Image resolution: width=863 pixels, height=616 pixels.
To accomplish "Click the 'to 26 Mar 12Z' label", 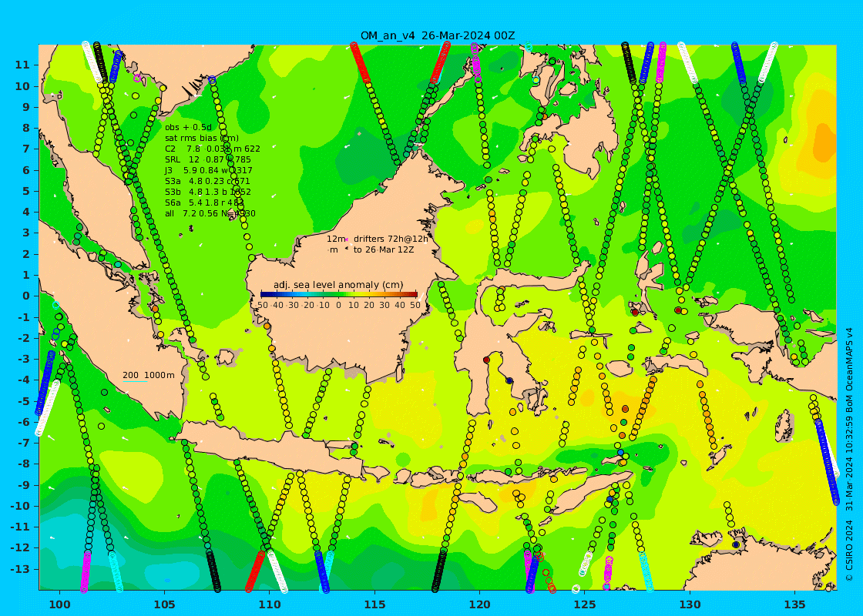I will click(384, 249).
